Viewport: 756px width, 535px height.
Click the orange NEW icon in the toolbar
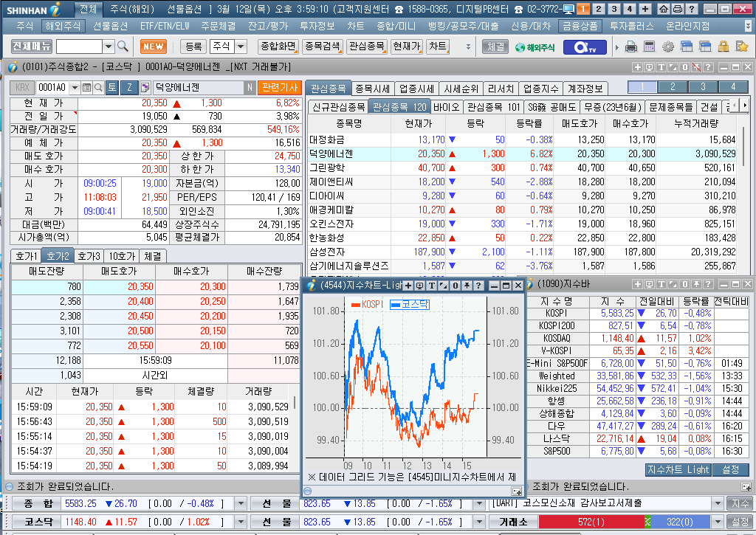(154, 46)
